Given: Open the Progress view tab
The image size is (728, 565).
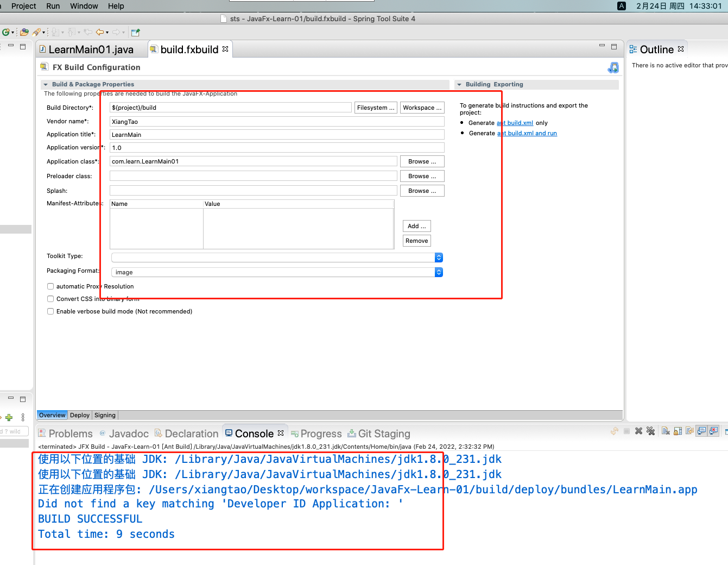Looking at the screenshot, I should (316, 434).
